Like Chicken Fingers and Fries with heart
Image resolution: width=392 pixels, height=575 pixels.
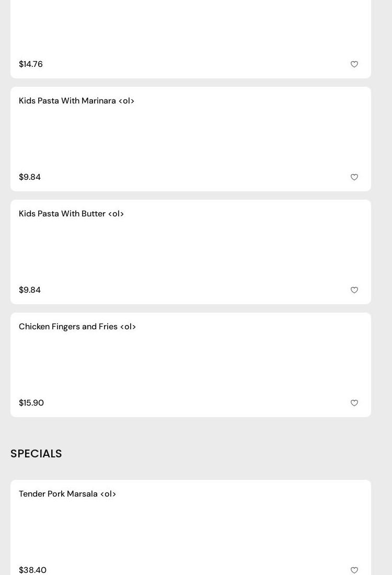(354, 403)
